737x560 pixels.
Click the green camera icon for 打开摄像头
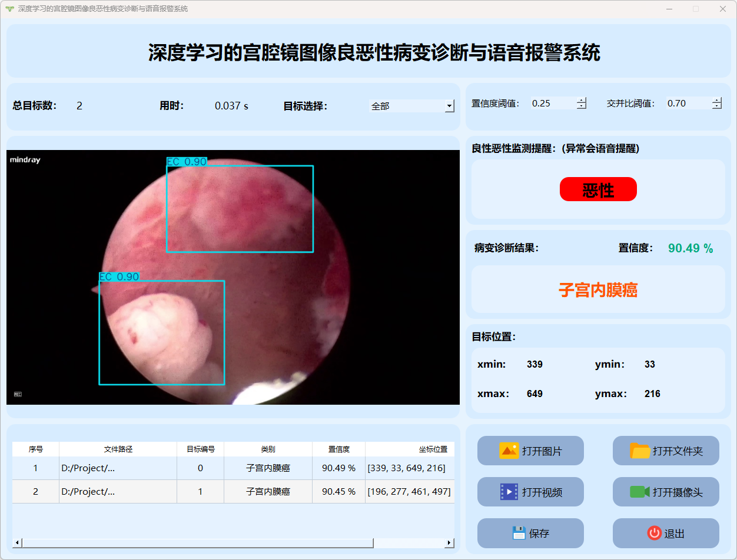click(639, 492)
